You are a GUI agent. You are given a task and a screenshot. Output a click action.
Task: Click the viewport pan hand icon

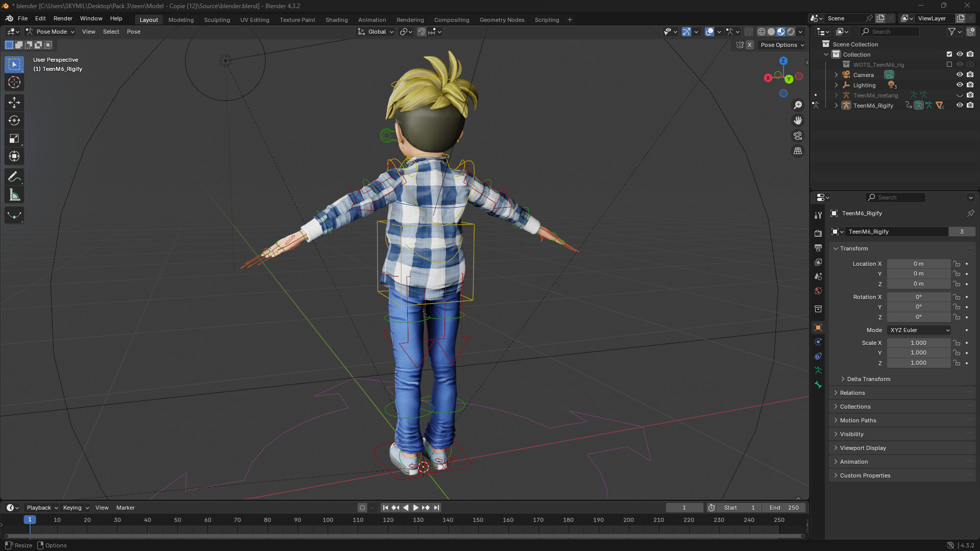(x=797, y=120)
